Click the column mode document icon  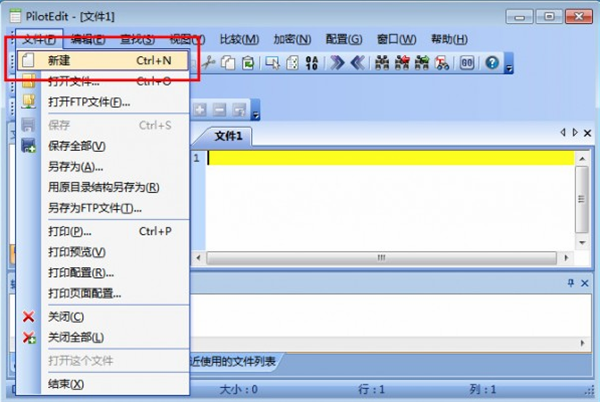[292, 62]
